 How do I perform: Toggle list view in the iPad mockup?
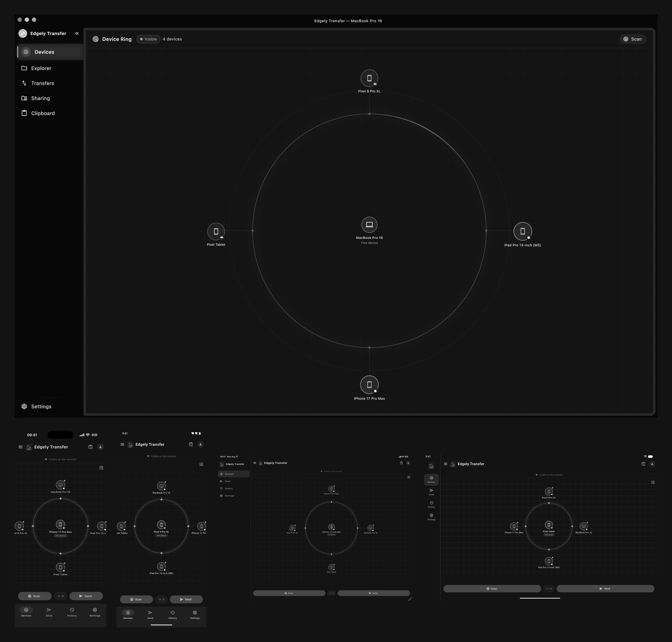tap(409, 477)
